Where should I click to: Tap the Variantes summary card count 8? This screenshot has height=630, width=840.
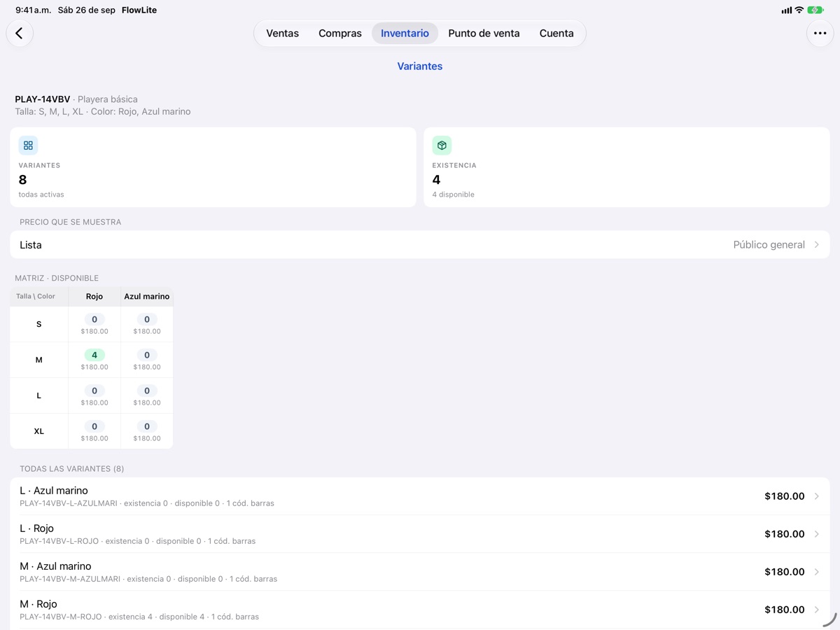(x=23, y=180)
